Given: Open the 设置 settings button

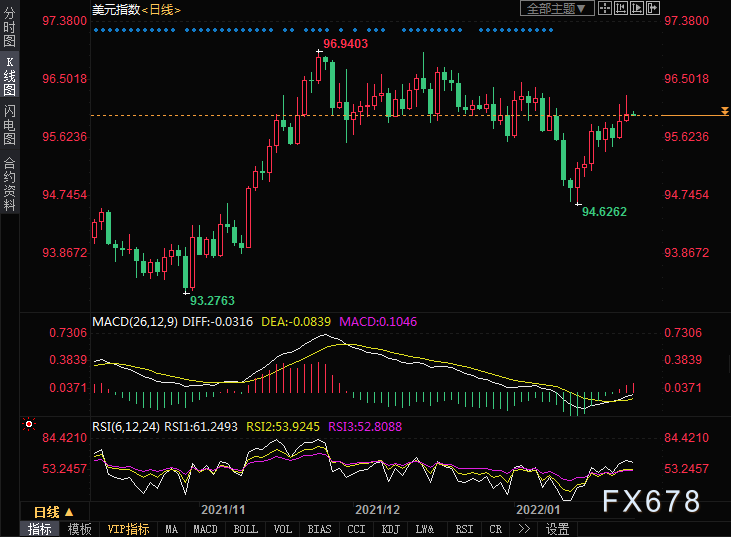Looking at the screenshot, I should pyautogui.click(x=557, y=529).
